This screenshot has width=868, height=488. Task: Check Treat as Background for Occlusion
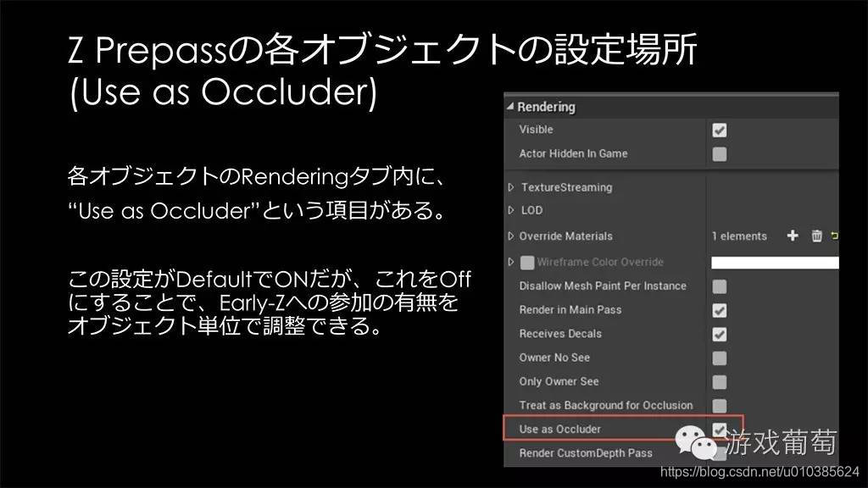click(x=719, y=406)
